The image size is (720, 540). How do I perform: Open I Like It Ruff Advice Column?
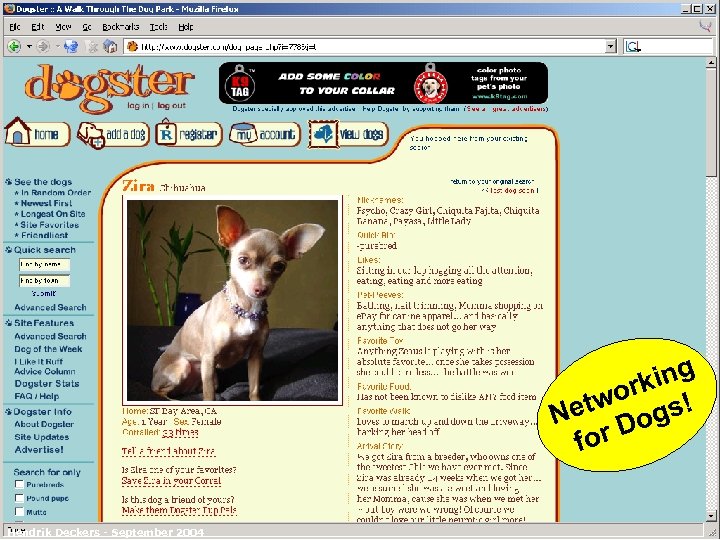(x=45, y=366)
